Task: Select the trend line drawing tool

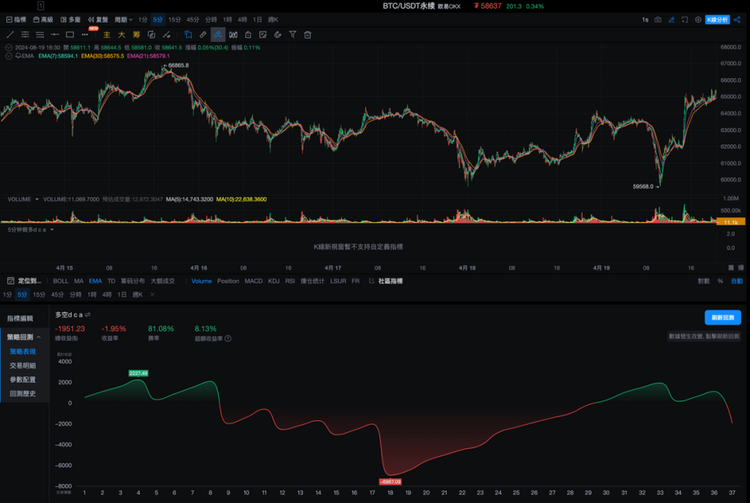Action: [x=10, y=34]
